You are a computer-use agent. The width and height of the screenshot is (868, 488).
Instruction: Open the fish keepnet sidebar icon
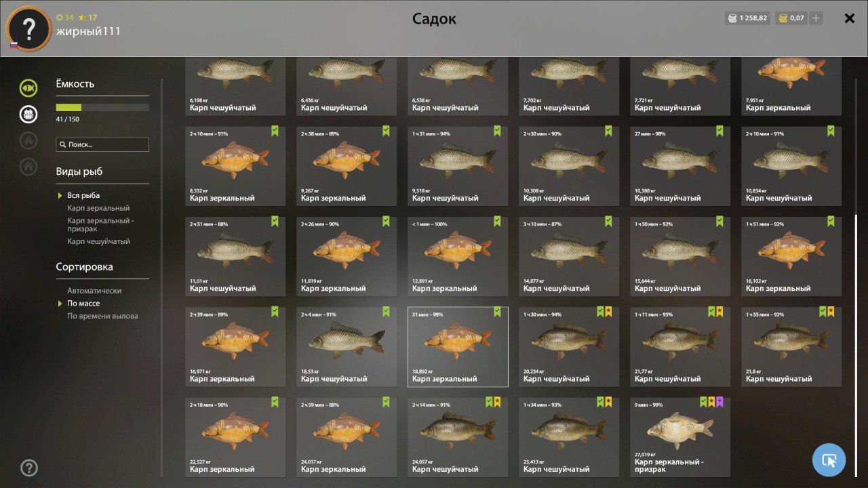[28, 87]
